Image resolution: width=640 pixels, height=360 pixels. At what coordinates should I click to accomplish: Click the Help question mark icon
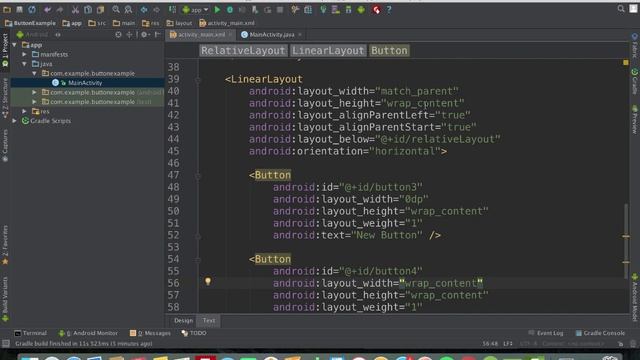(x=389, y=9)
